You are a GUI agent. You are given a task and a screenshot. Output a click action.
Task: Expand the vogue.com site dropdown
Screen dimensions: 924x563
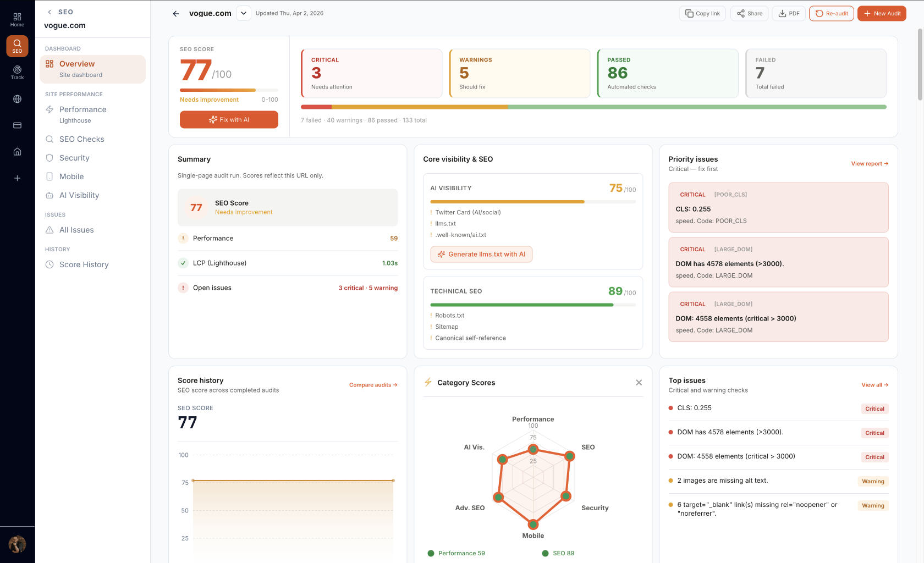pos(243,13)
